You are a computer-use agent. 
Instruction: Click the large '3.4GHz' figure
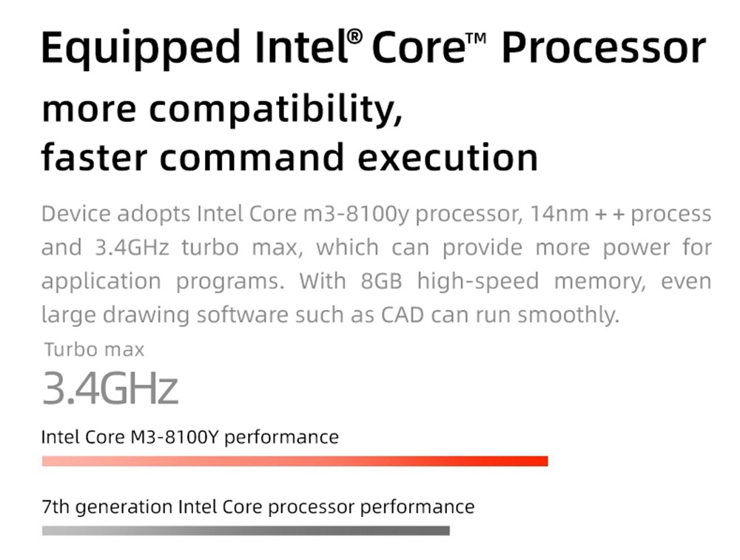(110, 388)
